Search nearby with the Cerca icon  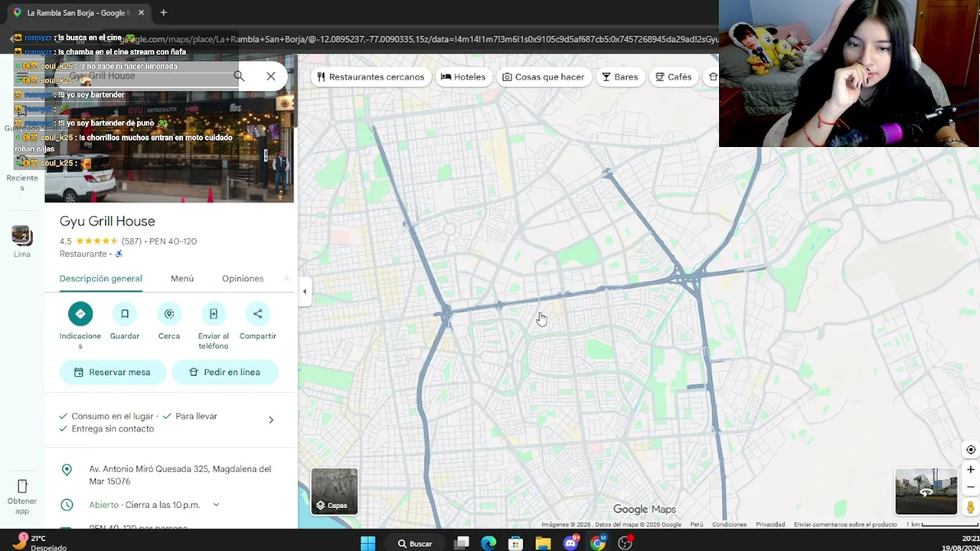(169, 314)
